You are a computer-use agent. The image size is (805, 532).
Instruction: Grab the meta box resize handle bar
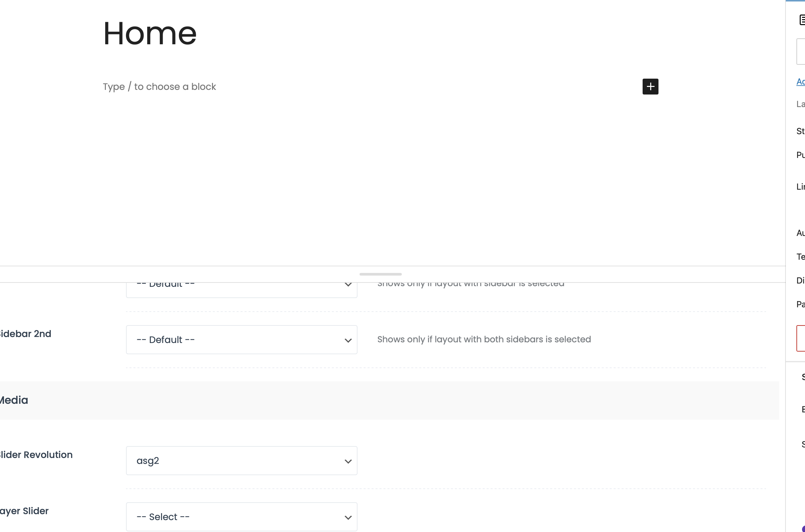pos(380,274)
